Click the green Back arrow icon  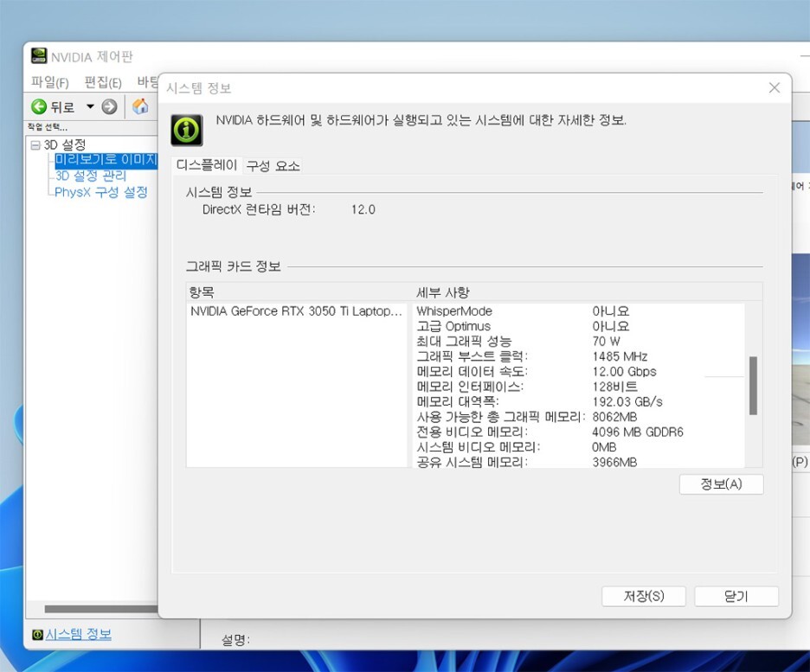tap(39, 107)
